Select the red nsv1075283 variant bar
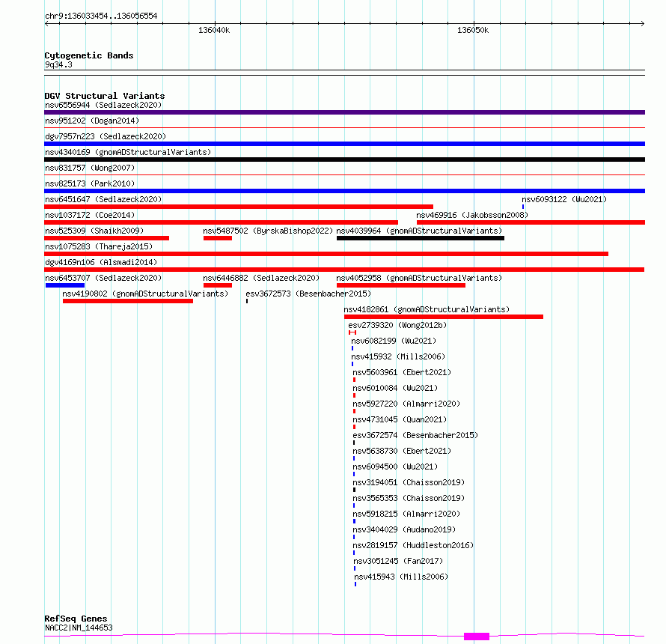Image resolution: width=666 pixels, height=644 pixels. coord(326,254)
